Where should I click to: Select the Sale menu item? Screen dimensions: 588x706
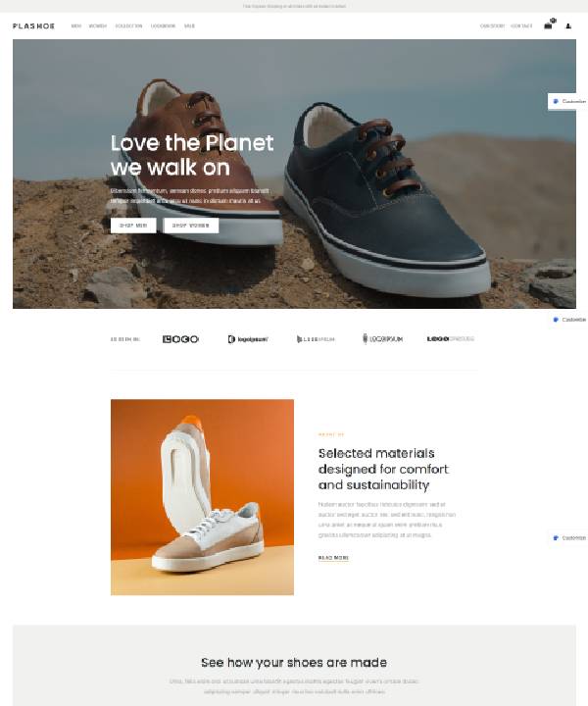coord(189,26)
